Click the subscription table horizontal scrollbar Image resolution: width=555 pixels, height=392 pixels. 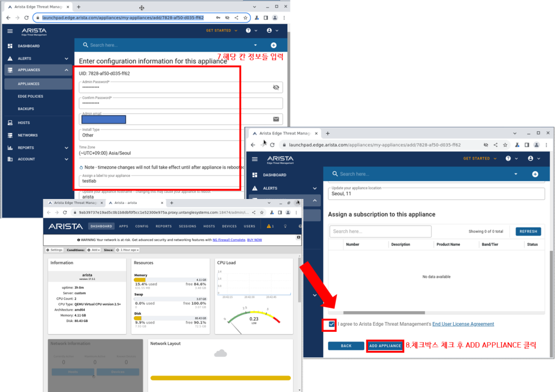384,313
